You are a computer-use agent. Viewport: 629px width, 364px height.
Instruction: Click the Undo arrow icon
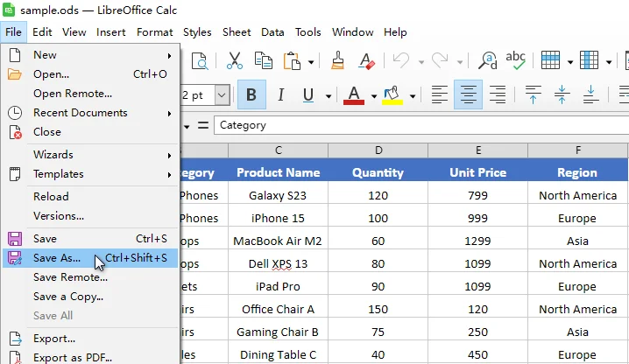[401, 61]
